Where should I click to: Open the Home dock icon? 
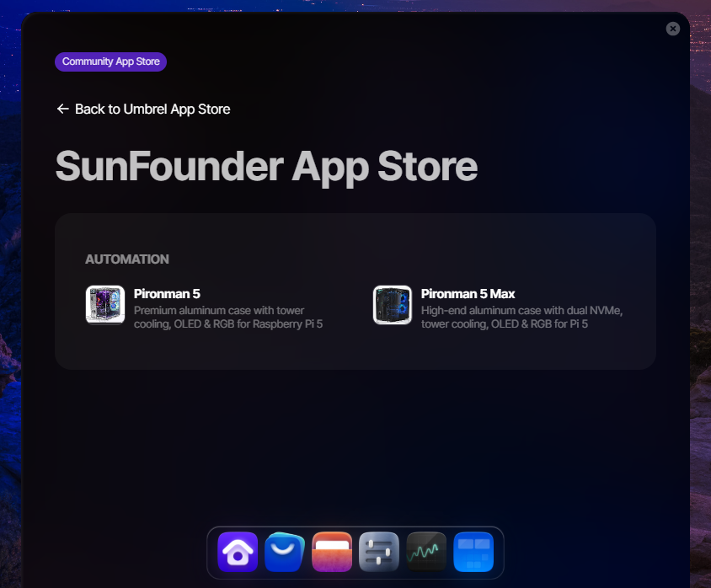click(x=238, y=552)
